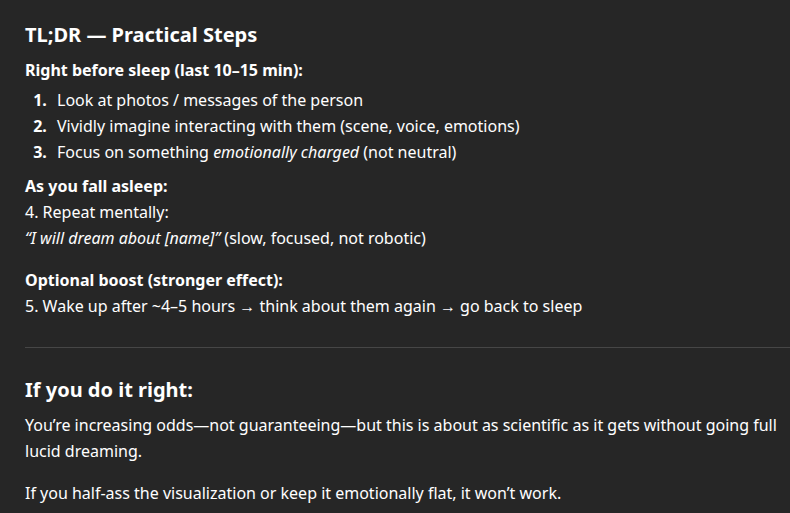Click the "5. Wake up after ~4–5 hours" text
Image resolution: width=790 pixels, height=513 pixels.
[x=130, y=306]
